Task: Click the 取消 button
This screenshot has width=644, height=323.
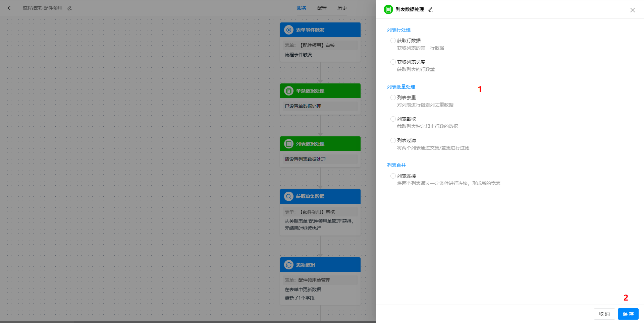Action: click(x=604, y=314)
